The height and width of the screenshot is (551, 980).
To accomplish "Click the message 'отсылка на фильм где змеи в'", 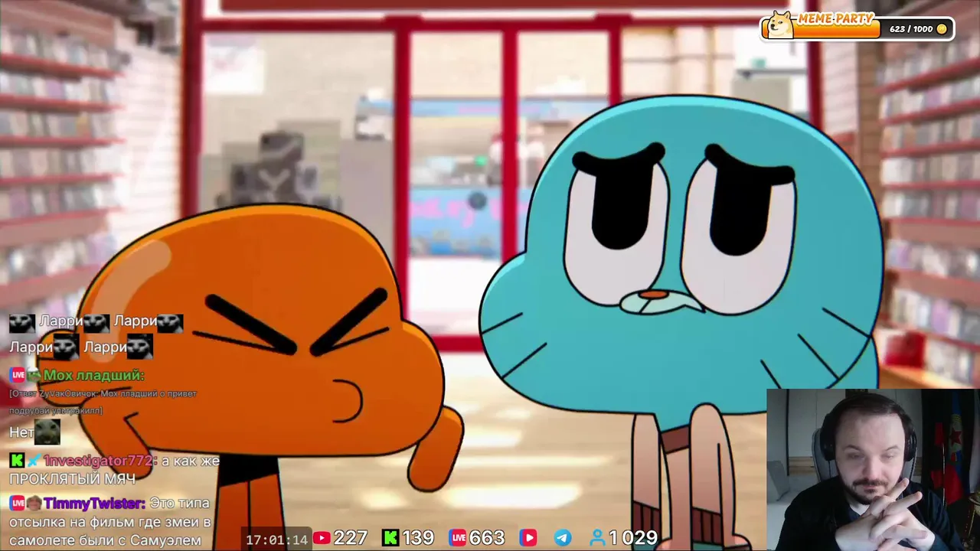I will tap(109, 522).
